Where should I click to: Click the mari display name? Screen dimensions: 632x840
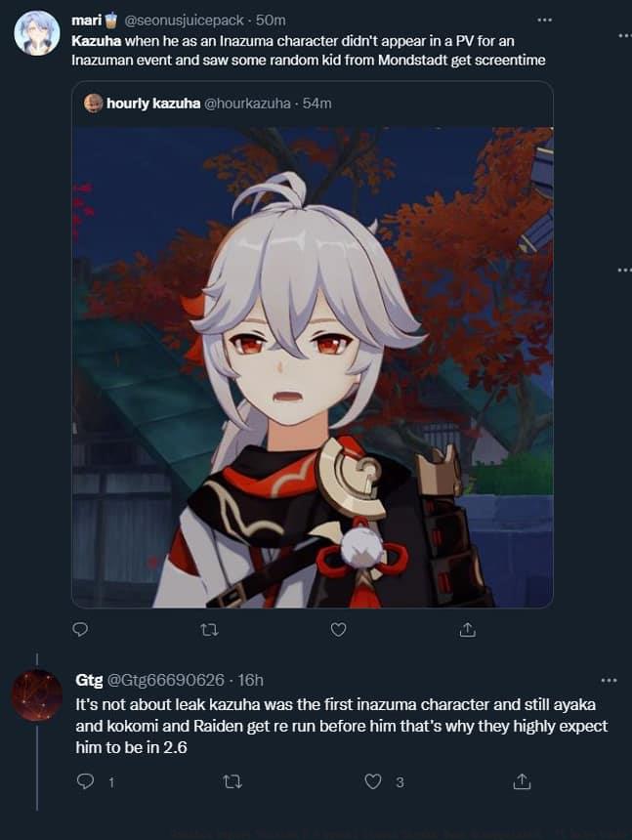point(87,21)
